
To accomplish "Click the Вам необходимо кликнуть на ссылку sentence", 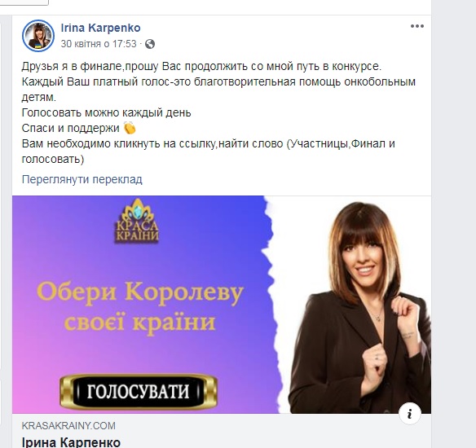I will (x=209, y=151).
